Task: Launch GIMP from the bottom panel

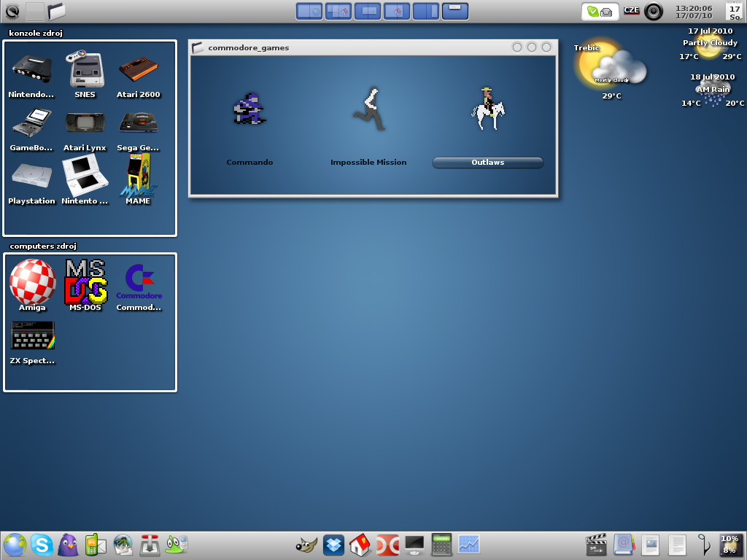Action: point(306,545)
